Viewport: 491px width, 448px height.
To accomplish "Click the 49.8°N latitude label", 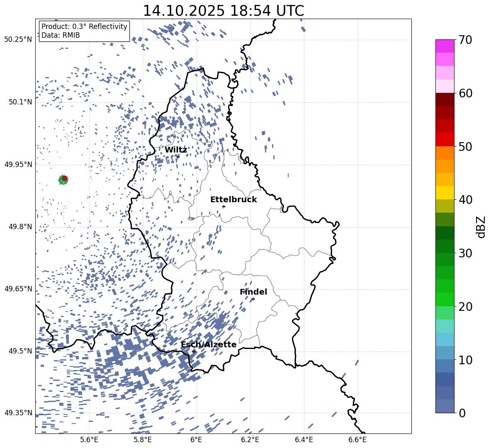I will coord(20,227).
